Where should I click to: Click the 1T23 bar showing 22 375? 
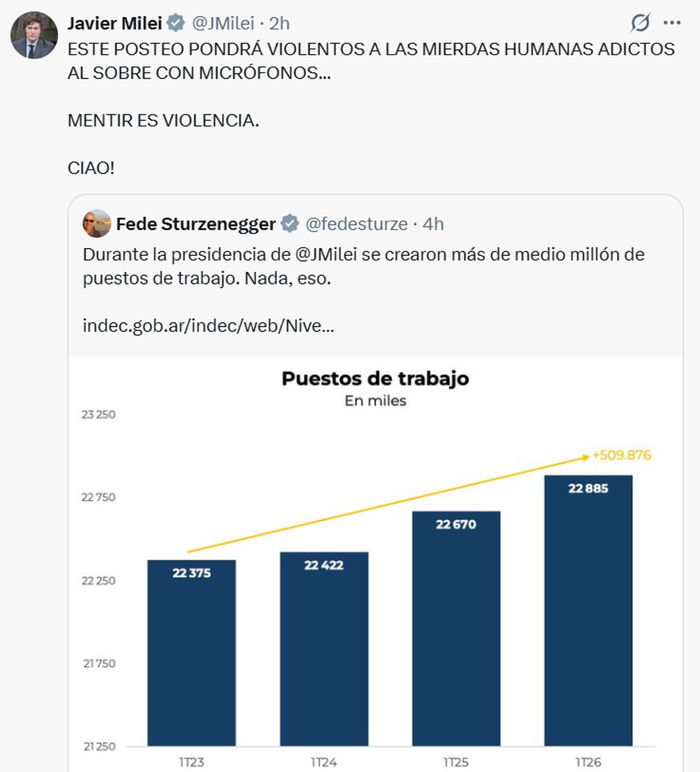[191, 653]
